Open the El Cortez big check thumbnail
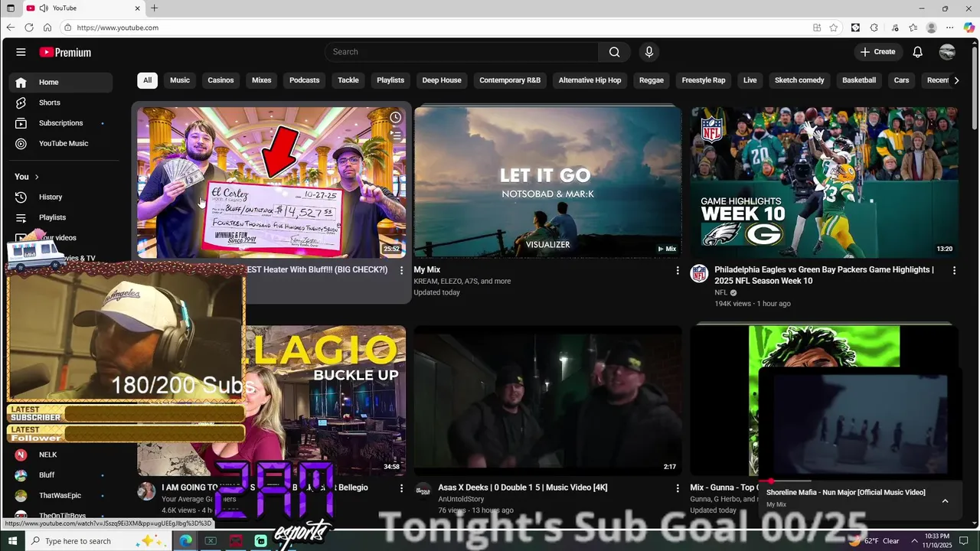The height and width of the screenshot is (551, 980). (272, 182)
